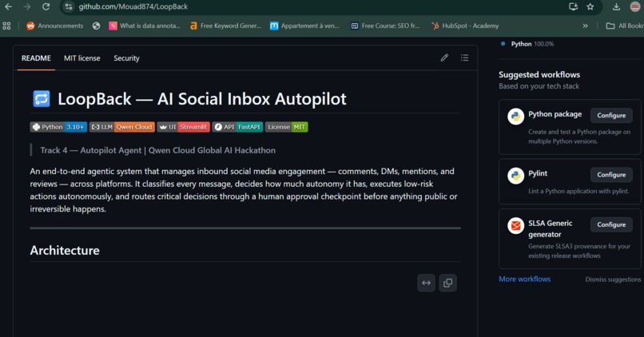Open the All Bookmarks folder
This screenshot has height=337, width=644.
pyautogui.click(x=625, y=26)
